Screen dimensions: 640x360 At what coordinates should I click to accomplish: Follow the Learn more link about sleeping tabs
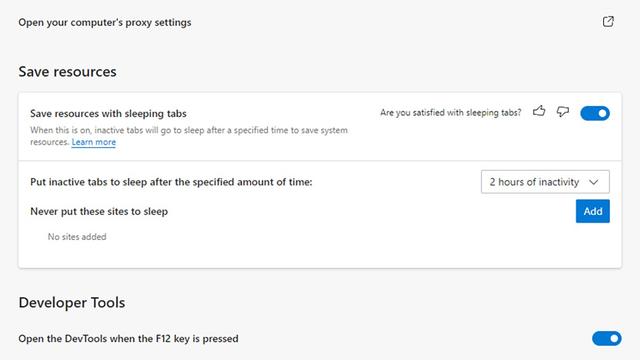tap(93, 142)
